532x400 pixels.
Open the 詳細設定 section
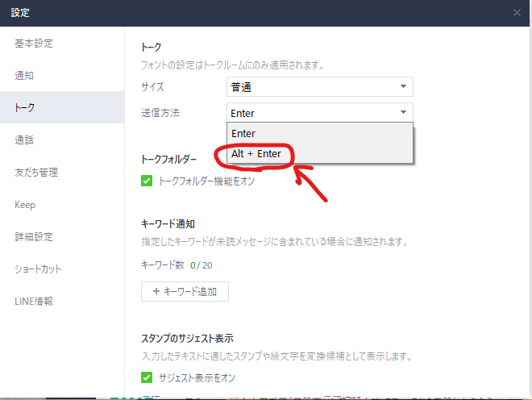coord(34,237)
